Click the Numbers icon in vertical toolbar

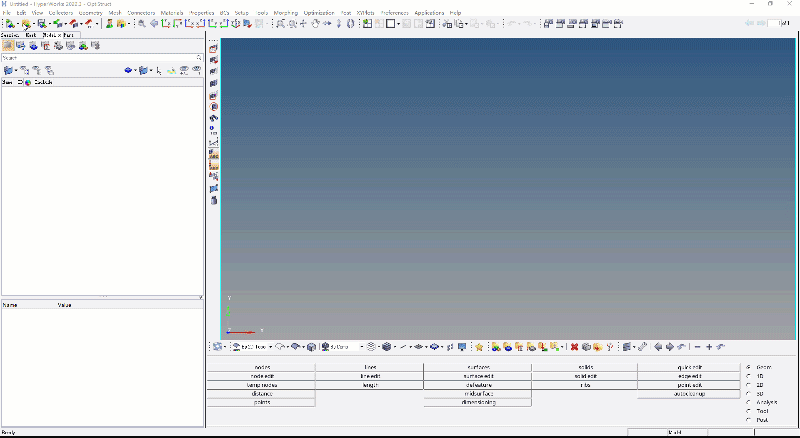tap(214, 131)
